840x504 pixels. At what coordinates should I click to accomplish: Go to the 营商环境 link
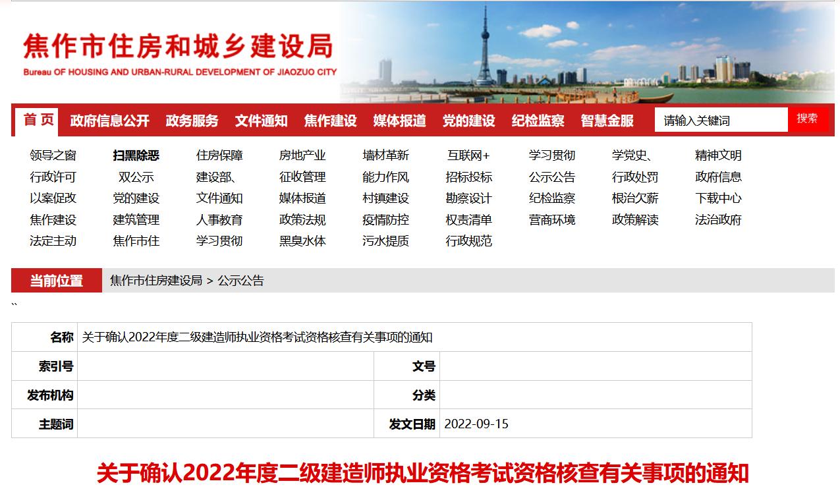click(552, 220)
